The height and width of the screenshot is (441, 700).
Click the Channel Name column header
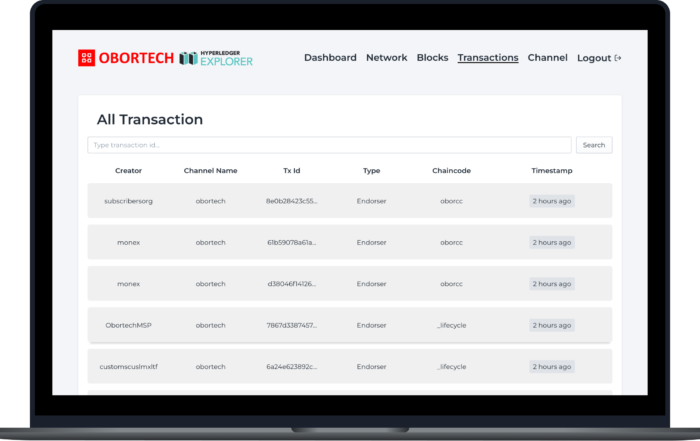pyautogui.click(x=211, y=171)
